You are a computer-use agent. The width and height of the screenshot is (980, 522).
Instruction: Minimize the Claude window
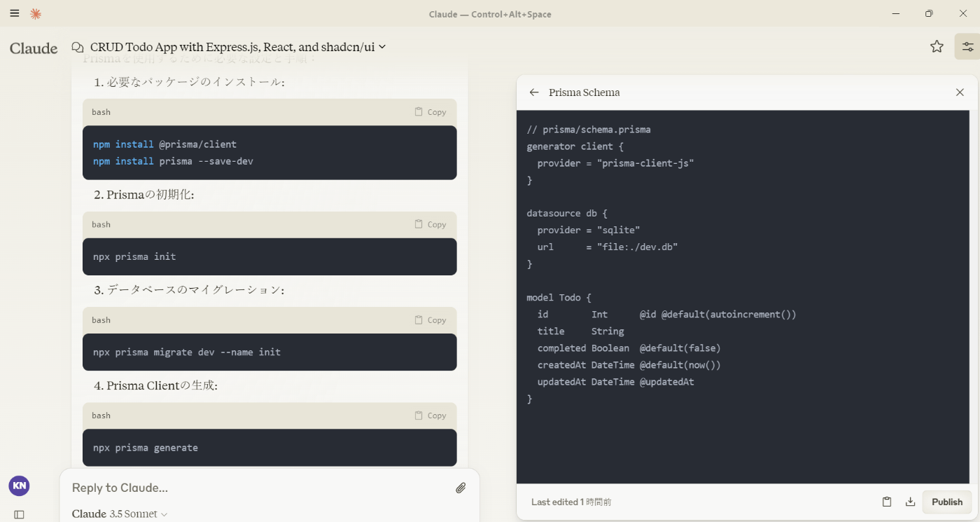896,13
